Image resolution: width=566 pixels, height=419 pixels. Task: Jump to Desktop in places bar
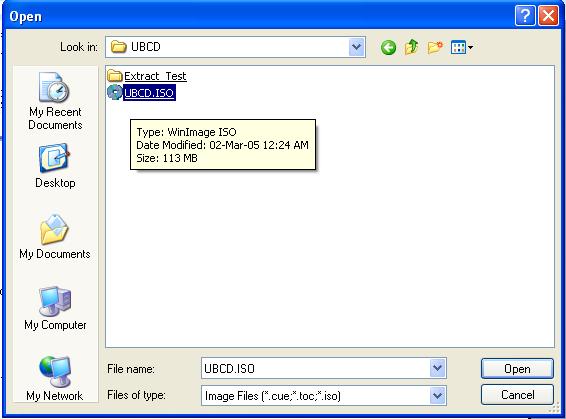55,166
